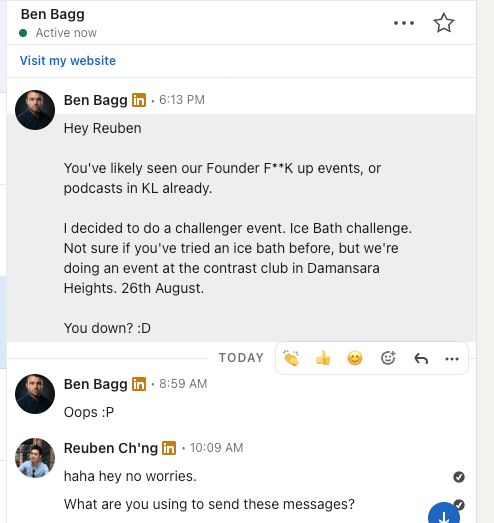React with the clapping hands emoji
The width and height of the screenshot is (494, 523).
click(291, 359)
